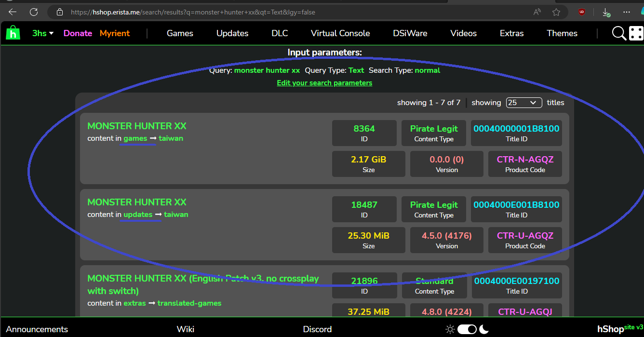Click the hShop site v3 footer label
This screenshot has width=644, height=337.
click(x=620, y=329)
